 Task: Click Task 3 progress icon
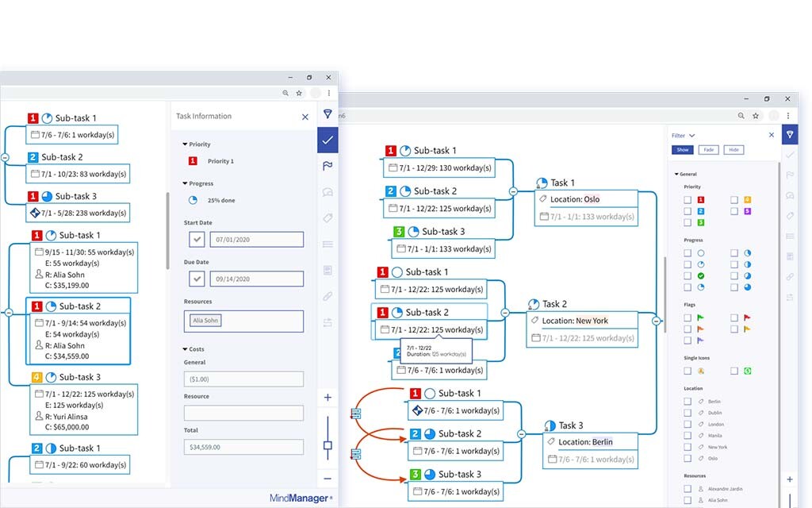coord(550,425)
